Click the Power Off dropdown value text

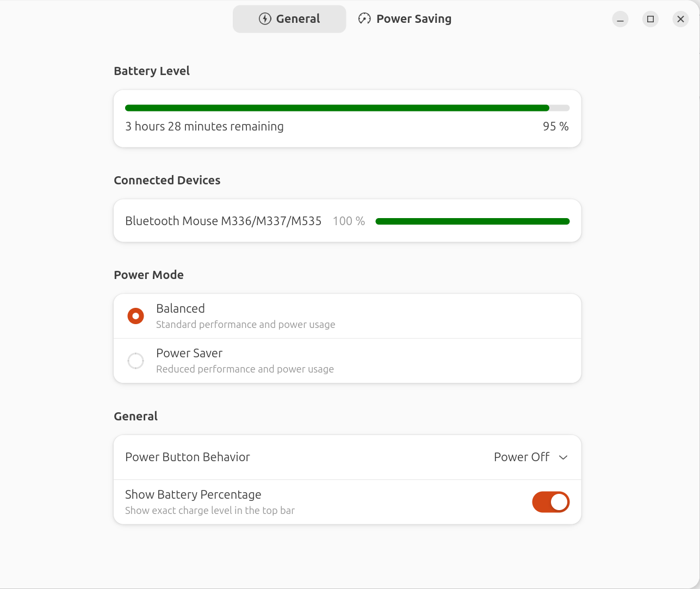click(x=521, y=457)
